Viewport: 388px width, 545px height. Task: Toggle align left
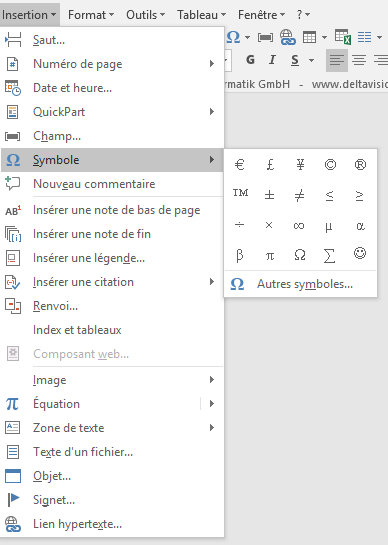click(337, 60)
